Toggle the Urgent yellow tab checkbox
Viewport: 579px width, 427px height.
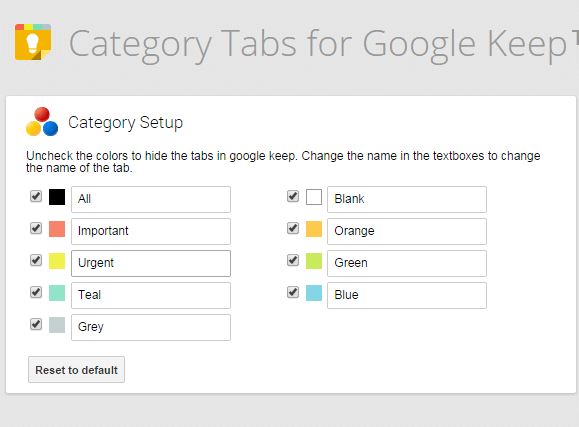pyautogui.click(x=36, y=260)
